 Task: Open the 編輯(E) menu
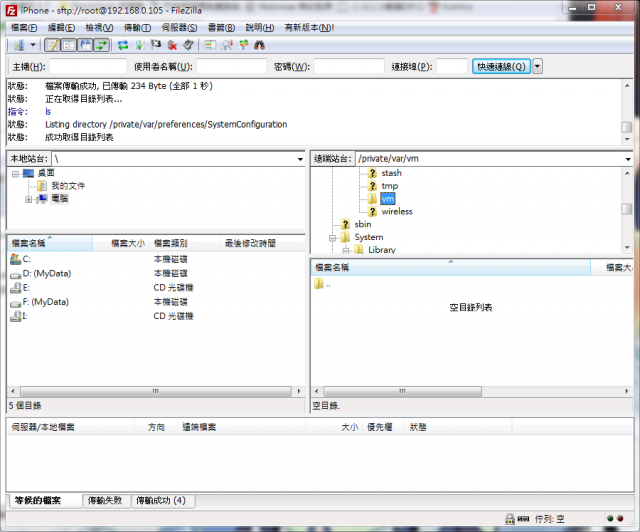[62, 28]
